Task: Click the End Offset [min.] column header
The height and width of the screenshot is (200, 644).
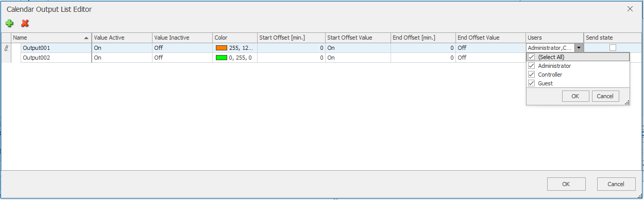Action: 423,38
